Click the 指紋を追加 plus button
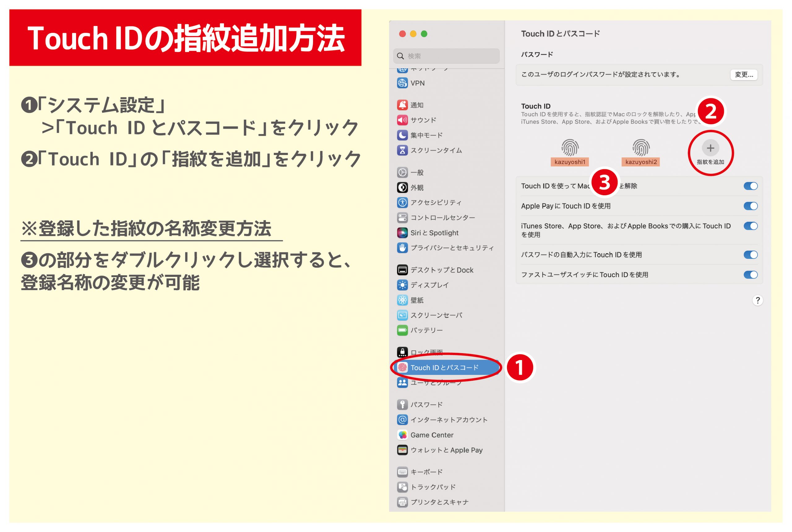 [x=710, y=148]
